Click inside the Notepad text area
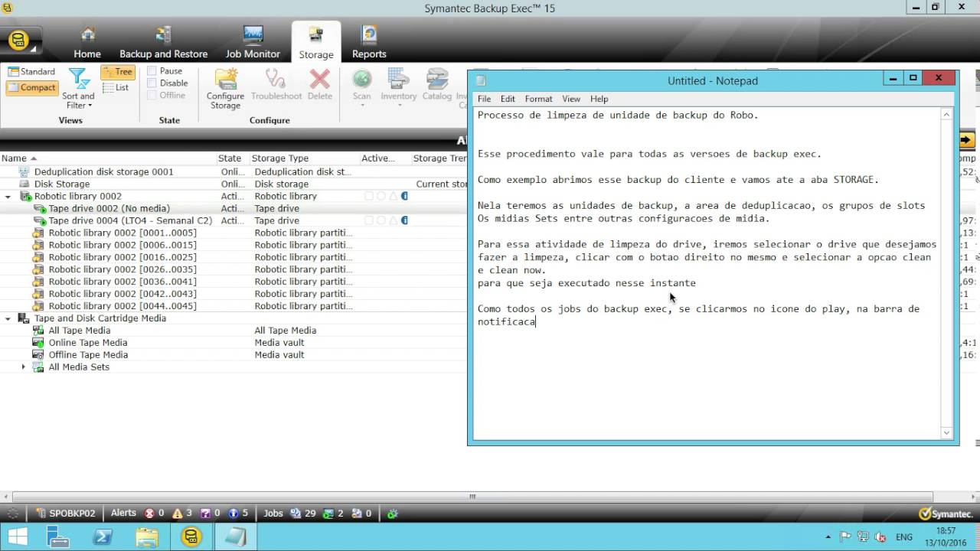 click(707, 274)
